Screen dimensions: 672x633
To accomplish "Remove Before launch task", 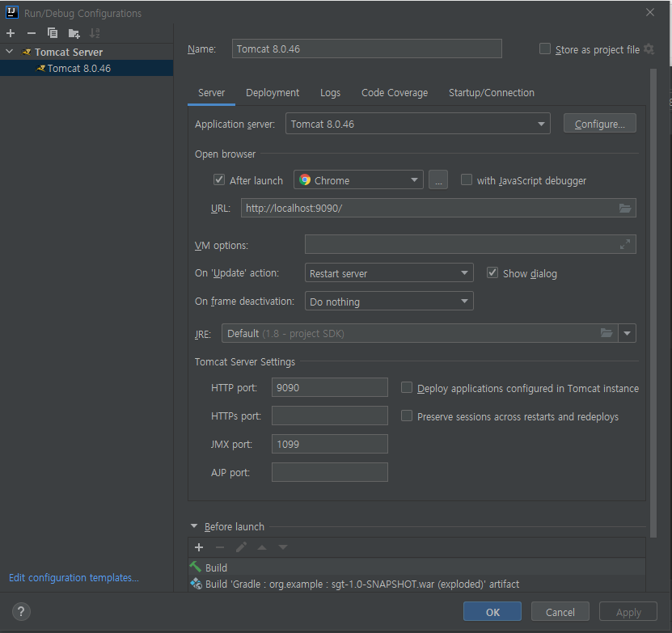I will (x=220, y=547).
